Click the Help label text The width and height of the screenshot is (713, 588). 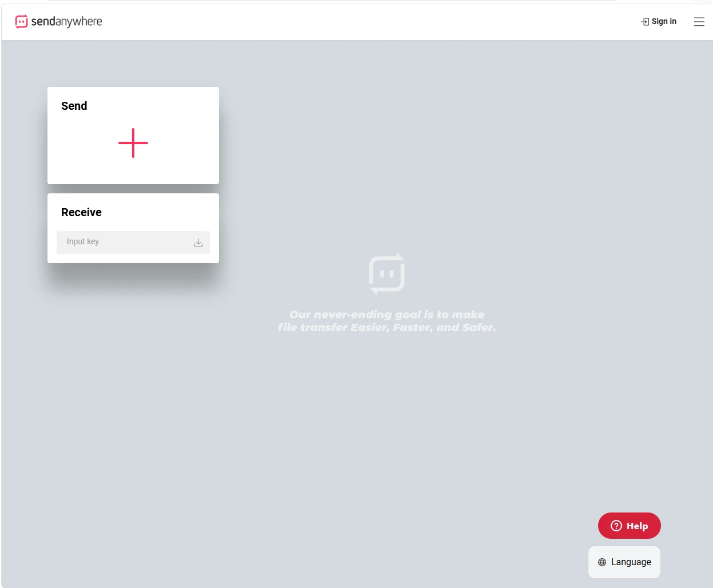(x=638, y=526)
